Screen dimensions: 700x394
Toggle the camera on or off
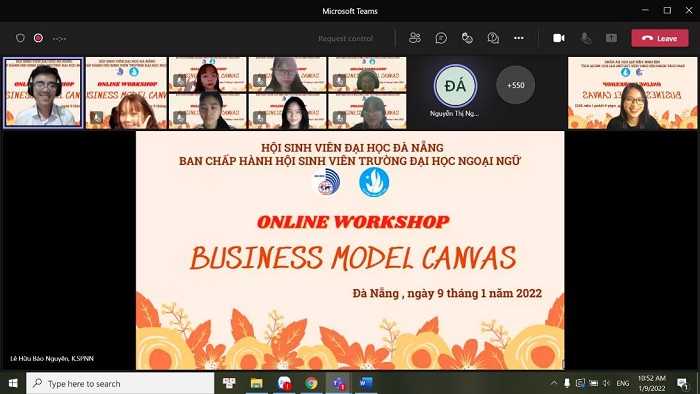point(559,38)
